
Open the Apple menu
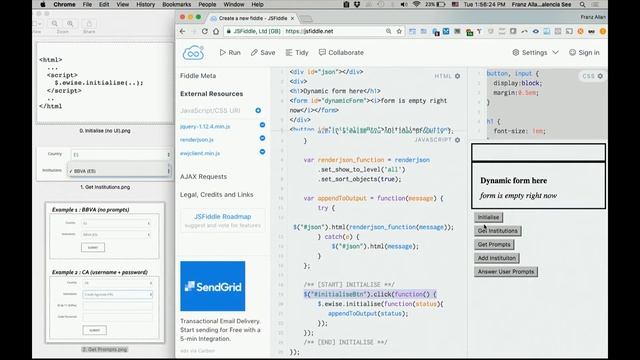(43, 4)
